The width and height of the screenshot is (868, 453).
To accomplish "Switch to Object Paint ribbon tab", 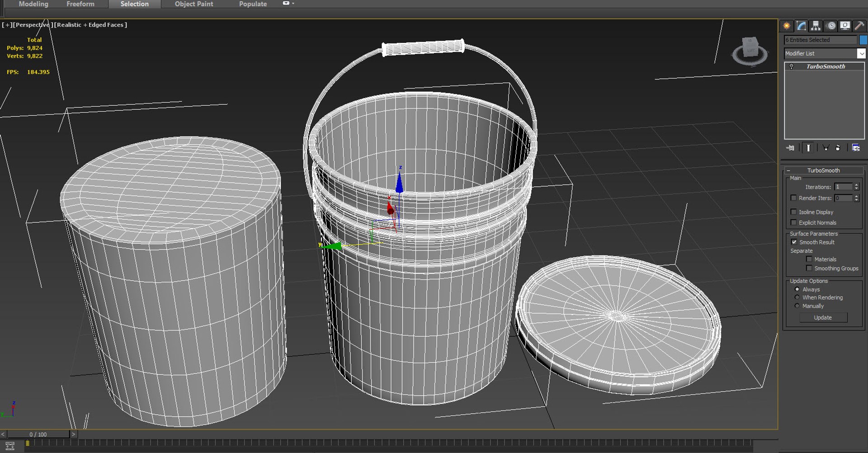I will coord(194,4).
